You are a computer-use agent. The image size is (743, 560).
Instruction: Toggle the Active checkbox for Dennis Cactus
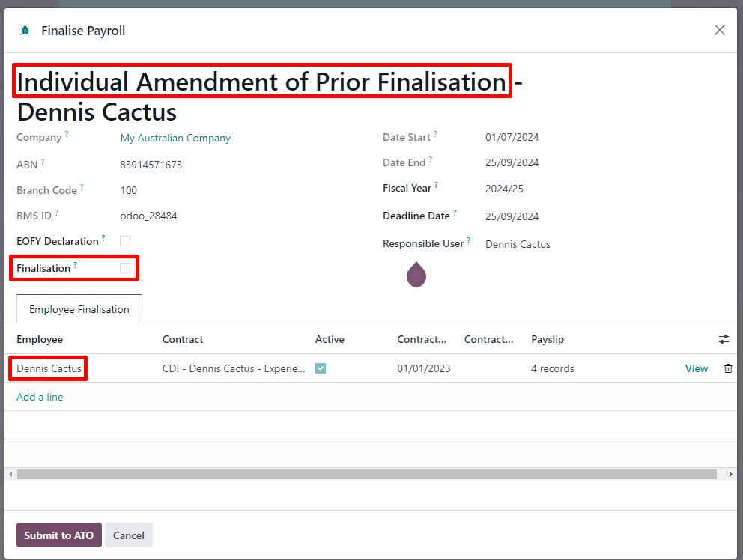tap(321, 368)
